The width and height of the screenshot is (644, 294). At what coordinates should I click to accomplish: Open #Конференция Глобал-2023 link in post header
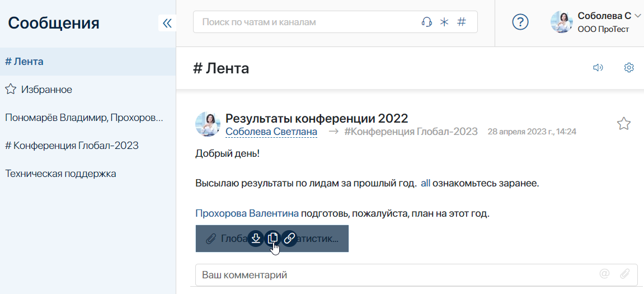(411, 132)
